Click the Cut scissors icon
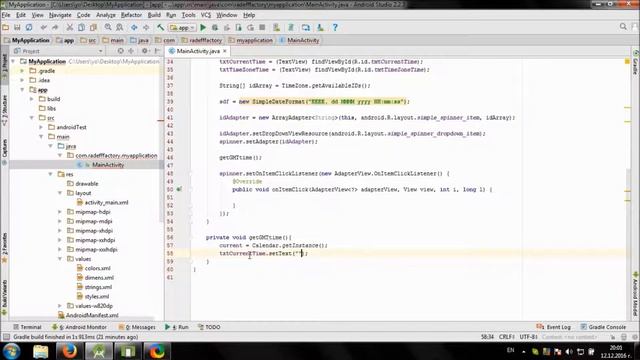The image size is (640, 360). 70,27
